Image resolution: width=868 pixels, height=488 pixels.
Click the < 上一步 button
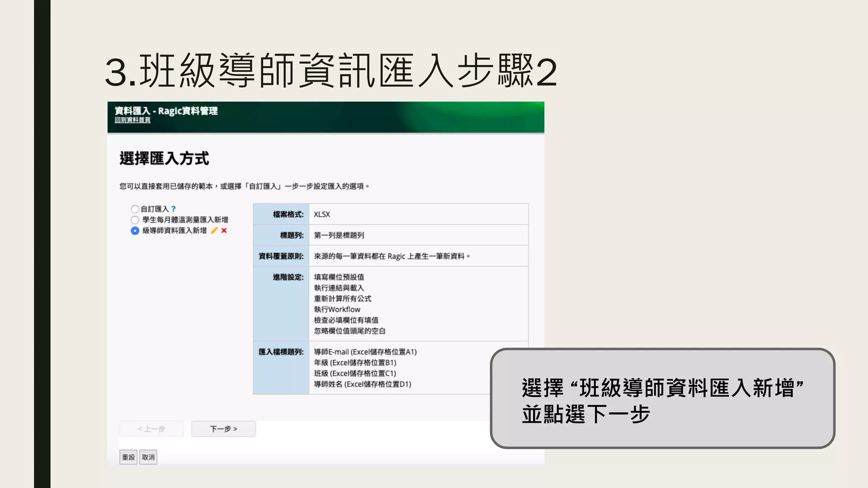152,429
